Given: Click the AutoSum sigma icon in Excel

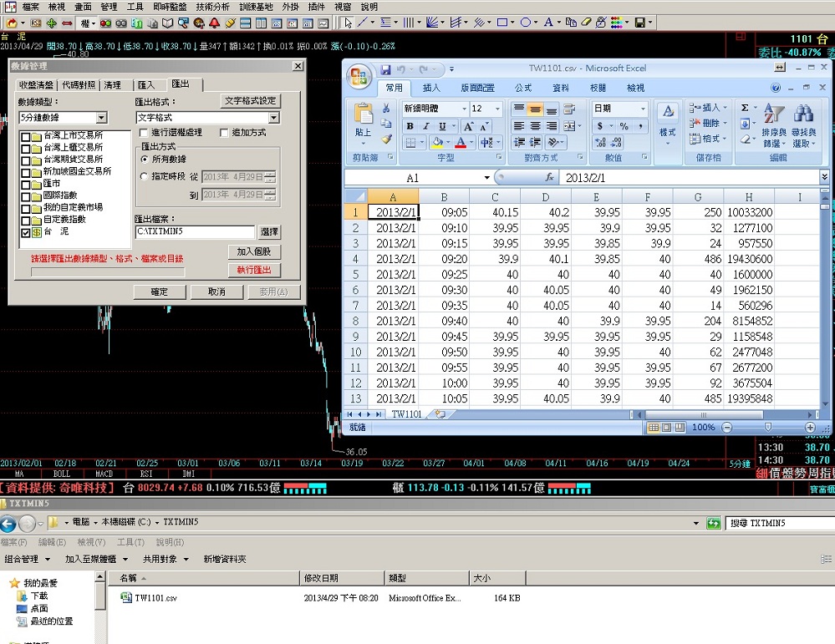Looking at the screenshot, I should pyautogui.click(x=745, y=108).
